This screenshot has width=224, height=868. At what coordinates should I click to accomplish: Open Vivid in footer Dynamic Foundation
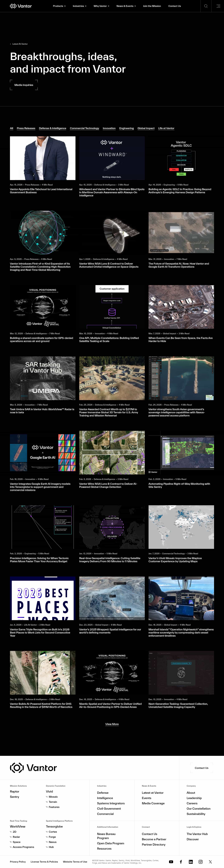click(49, 791)
